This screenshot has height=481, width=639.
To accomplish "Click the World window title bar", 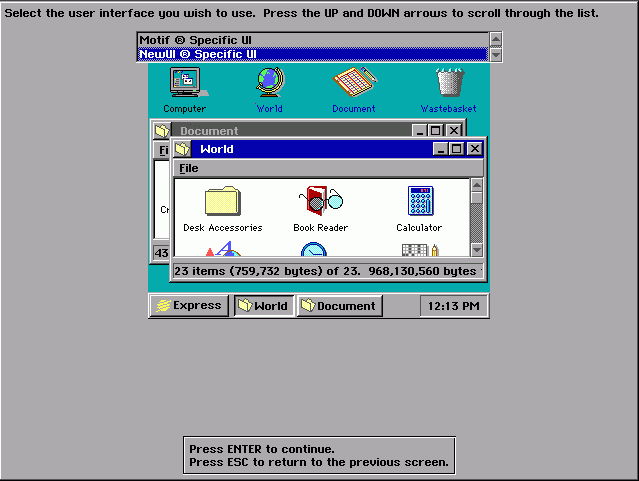I will 312,149.
